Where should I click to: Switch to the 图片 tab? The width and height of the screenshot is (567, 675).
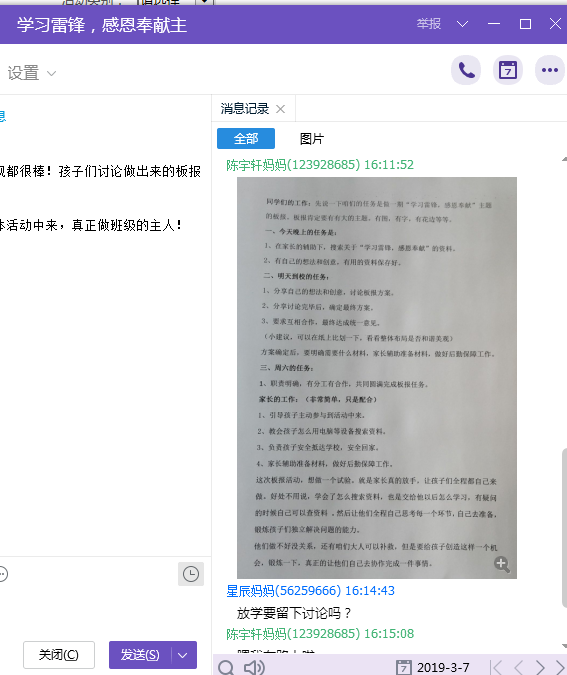click(312, 139)
